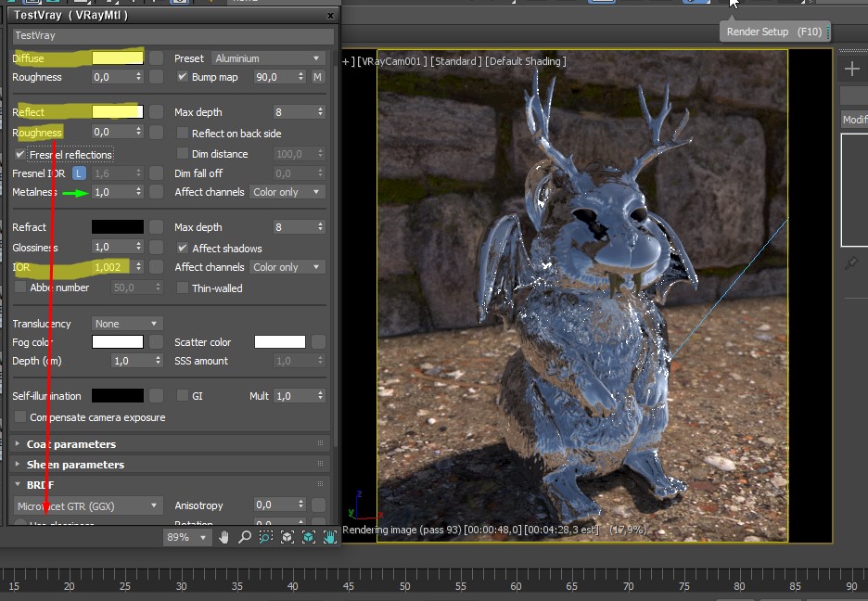Uncheck the Bump map checkbox

click(182, 76)
